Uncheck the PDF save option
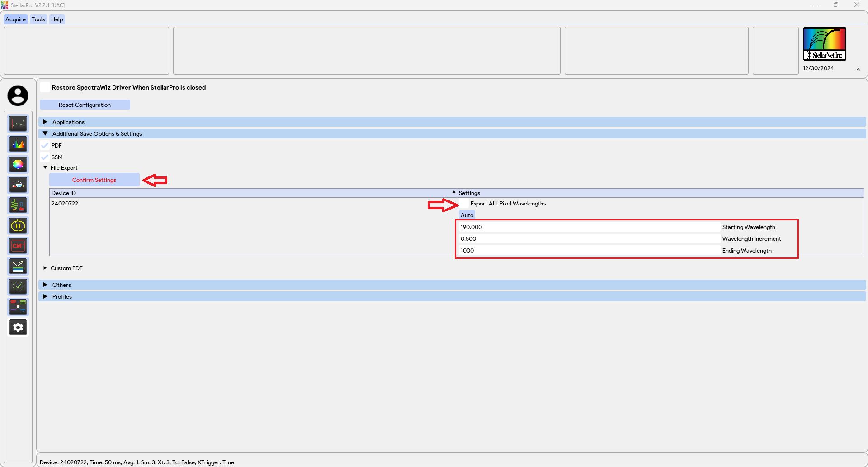 (x=45, y=146)
